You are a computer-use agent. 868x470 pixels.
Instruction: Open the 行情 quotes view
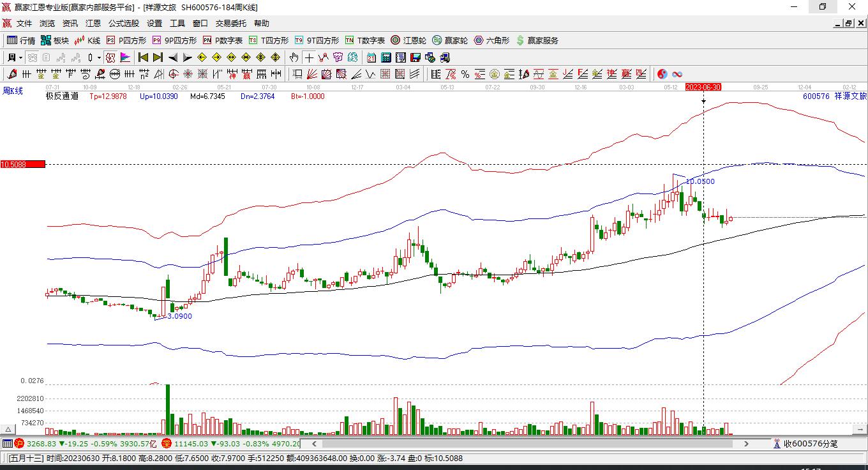[x=21, y=40]
